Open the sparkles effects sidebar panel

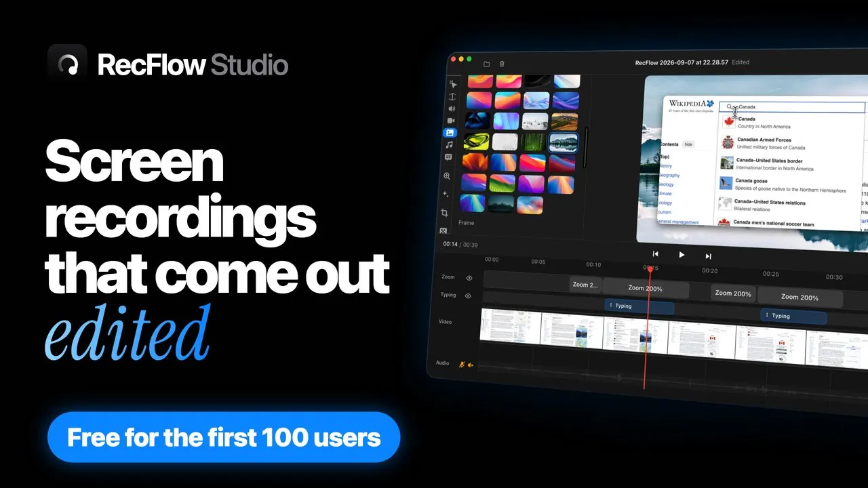coord(446,195)
